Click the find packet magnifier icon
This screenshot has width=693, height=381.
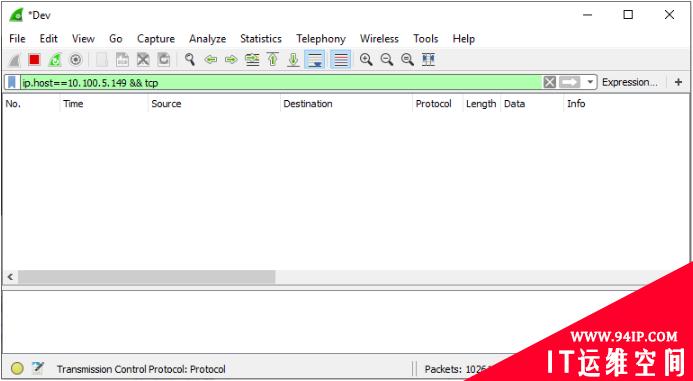pos(190,59)
